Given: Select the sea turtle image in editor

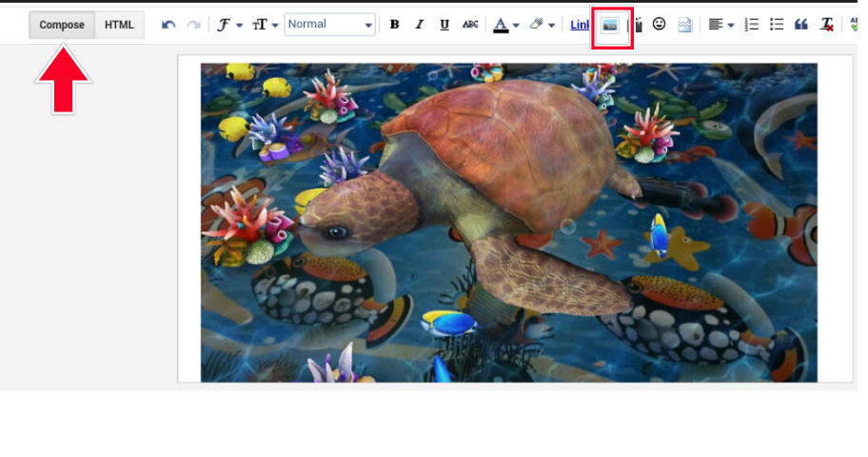Looking at the screenshot, I should (509, 223).
